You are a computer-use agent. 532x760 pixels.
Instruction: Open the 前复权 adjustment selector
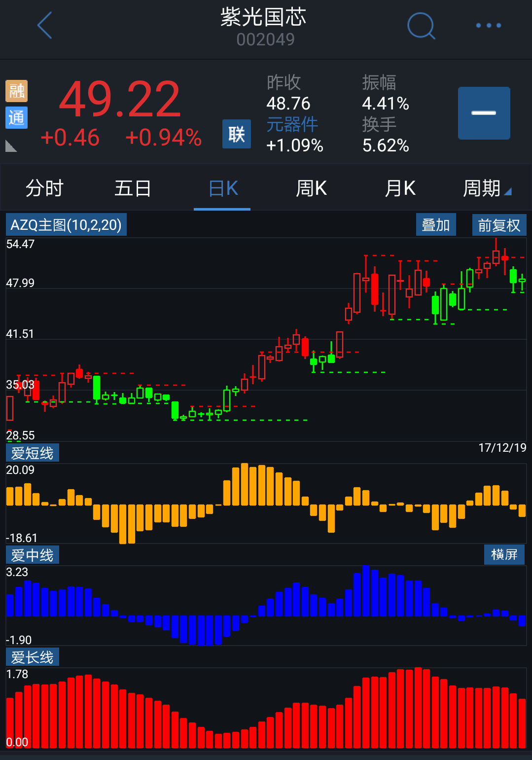(499, 225)
